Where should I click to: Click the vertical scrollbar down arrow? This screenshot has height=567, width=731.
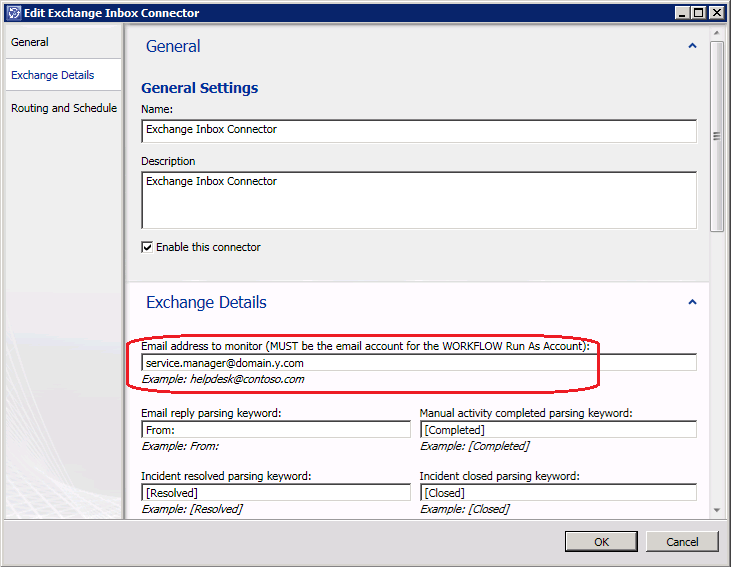(716, 510)
